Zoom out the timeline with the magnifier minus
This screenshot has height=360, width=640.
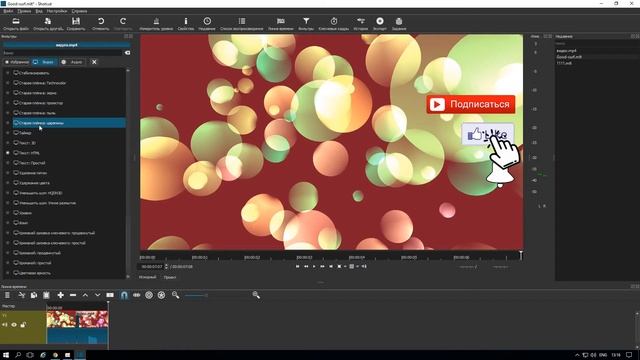(x=176, y=295)
